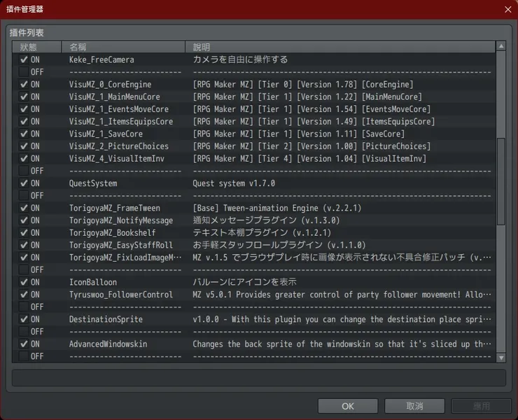The width and height of the screenshot is (518, 420).
Task: Click the SaveCore Version 1.11 description
Action: click(x=299, y=134)
